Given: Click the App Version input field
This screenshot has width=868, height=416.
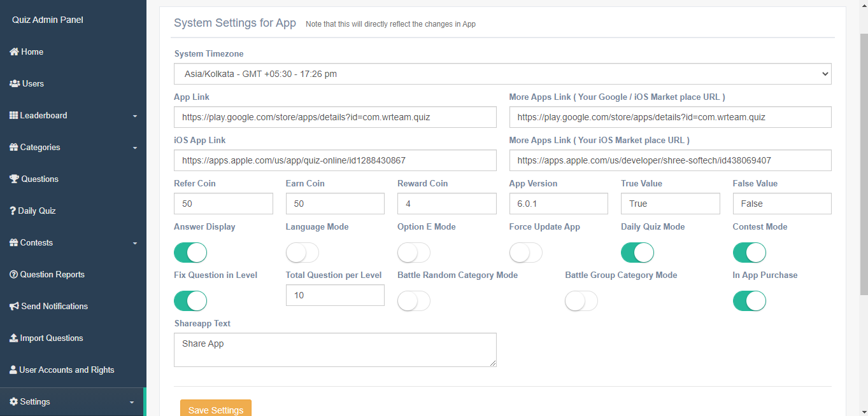Looking at the screenshot, I should tap(559, 204).
